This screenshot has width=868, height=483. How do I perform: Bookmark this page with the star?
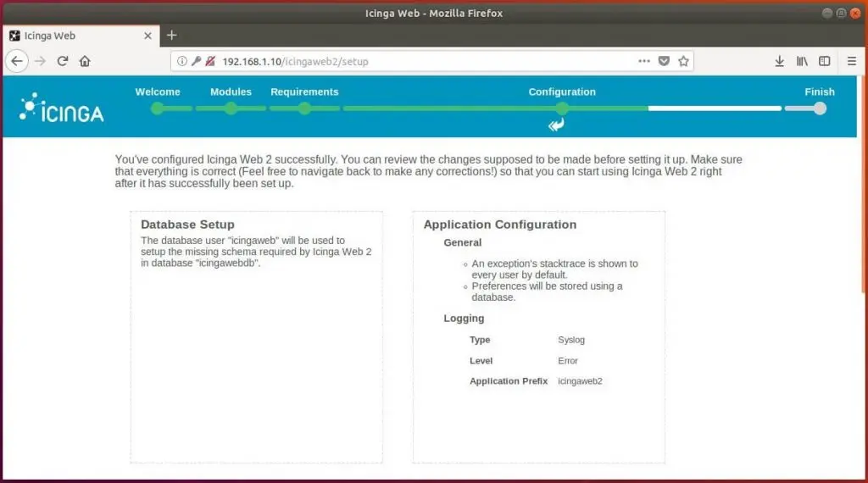[x=684, y=61]
